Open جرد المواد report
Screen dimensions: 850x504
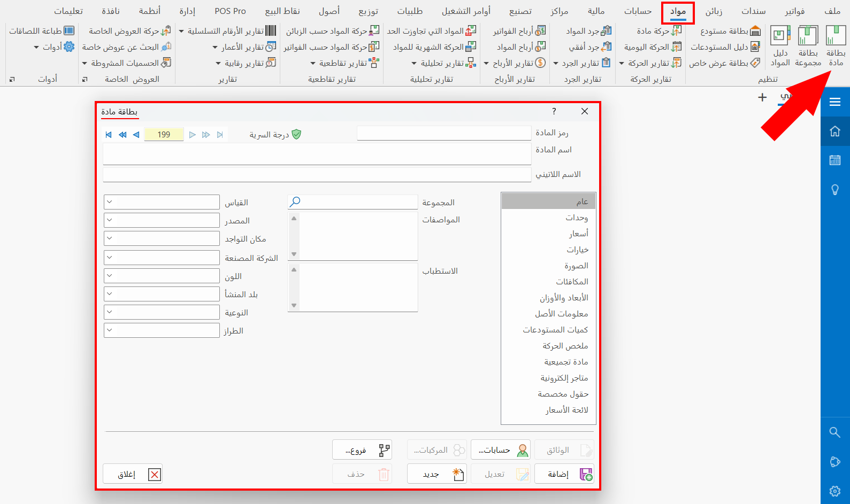588,31
